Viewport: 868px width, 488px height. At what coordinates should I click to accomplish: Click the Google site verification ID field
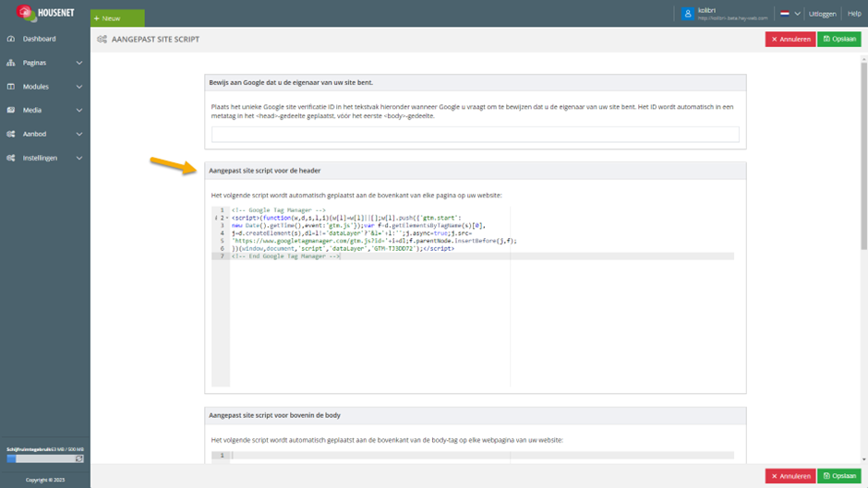click(475, 135)
